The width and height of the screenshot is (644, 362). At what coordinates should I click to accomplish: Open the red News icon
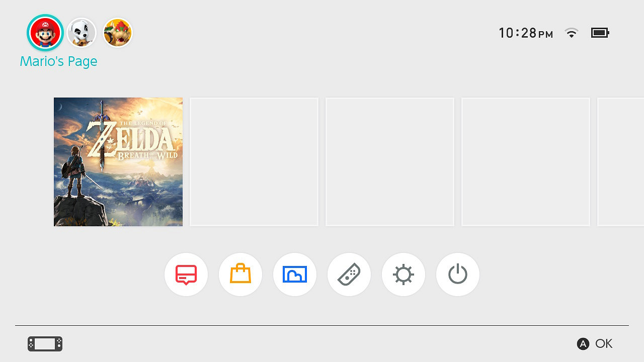[x=186, y=275]
